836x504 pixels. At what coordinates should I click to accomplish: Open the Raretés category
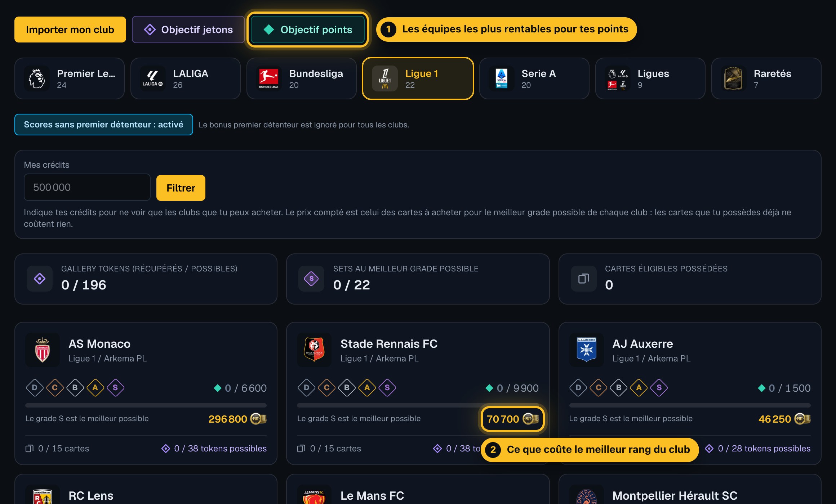click(766, 78)
